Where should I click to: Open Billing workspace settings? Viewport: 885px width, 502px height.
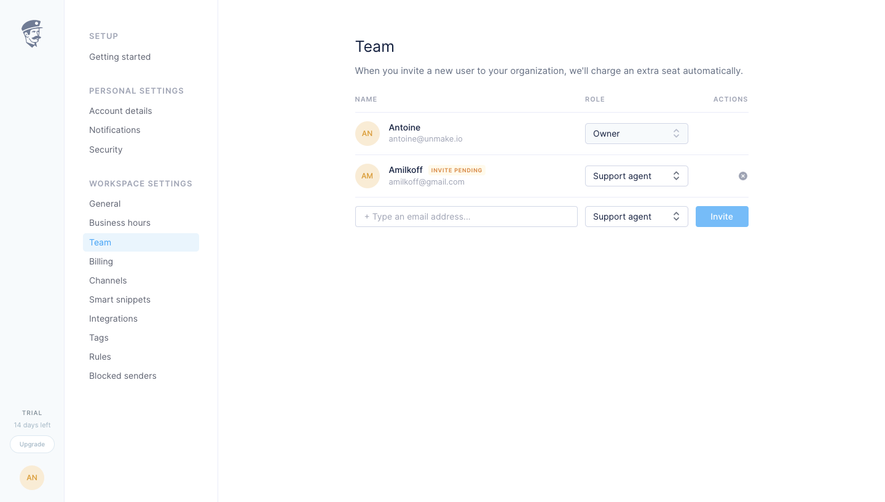[x=101, y=261]
